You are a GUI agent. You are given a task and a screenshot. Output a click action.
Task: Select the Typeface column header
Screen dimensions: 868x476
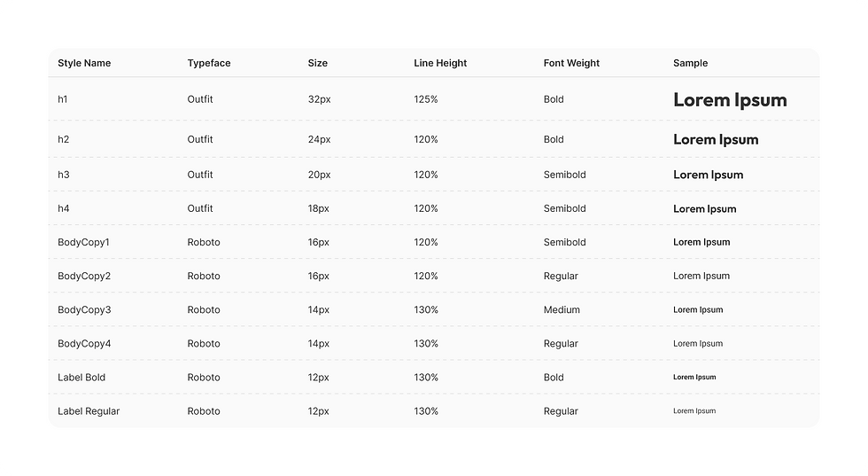[209, 63]
